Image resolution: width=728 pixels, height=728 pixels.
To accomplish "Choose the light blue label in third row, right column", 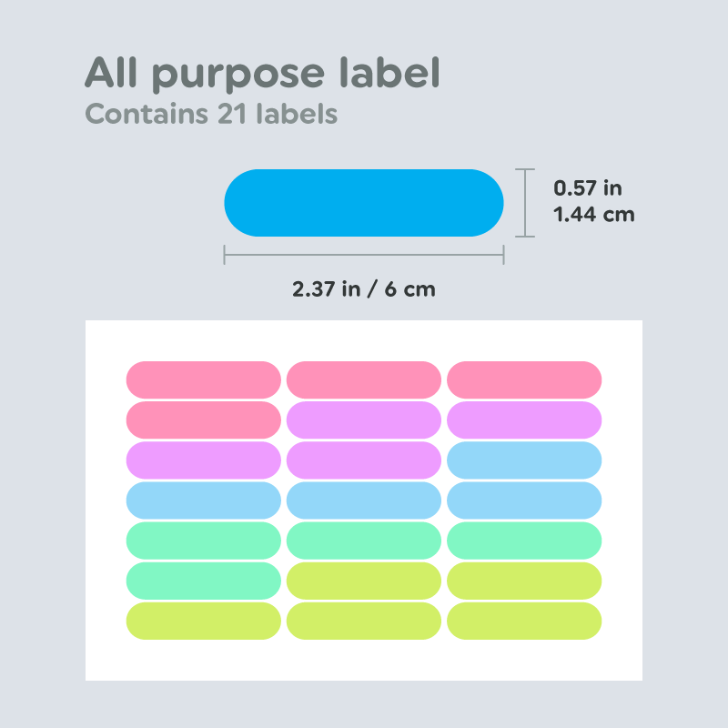I will (524, 460).
